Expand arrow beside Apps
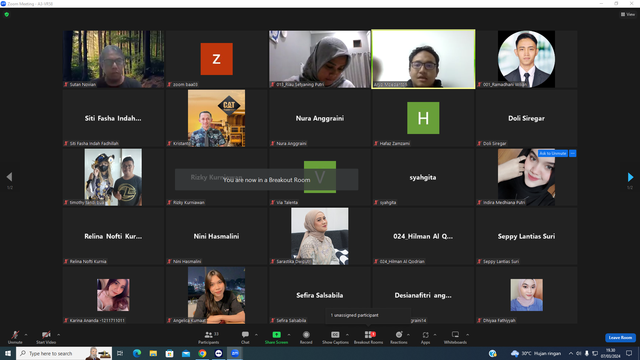 pyautogui.click(x=435, y=335)
